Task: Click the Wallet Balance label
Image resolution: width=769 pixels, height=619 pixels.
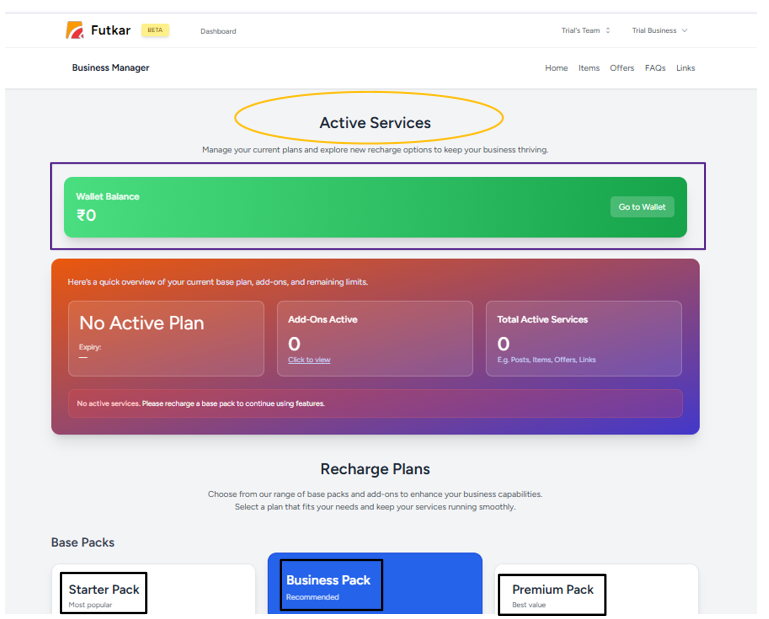Action: [107, 196]
